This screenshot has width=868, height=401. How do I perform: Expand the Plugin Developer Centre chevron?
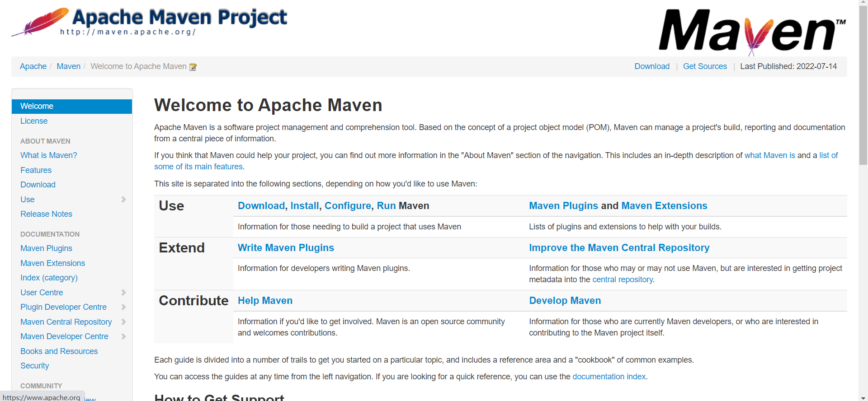pos(123,307)
